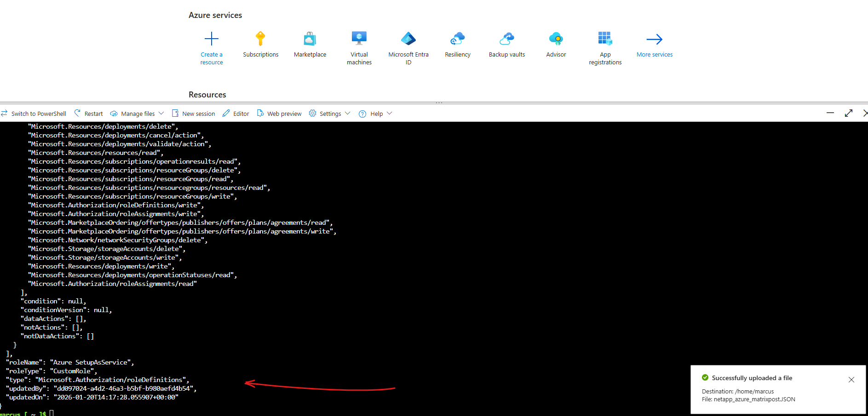Restart the Cloud Shell session
The width and height of the screenshot is (868, 416).
tap(89, 114)
